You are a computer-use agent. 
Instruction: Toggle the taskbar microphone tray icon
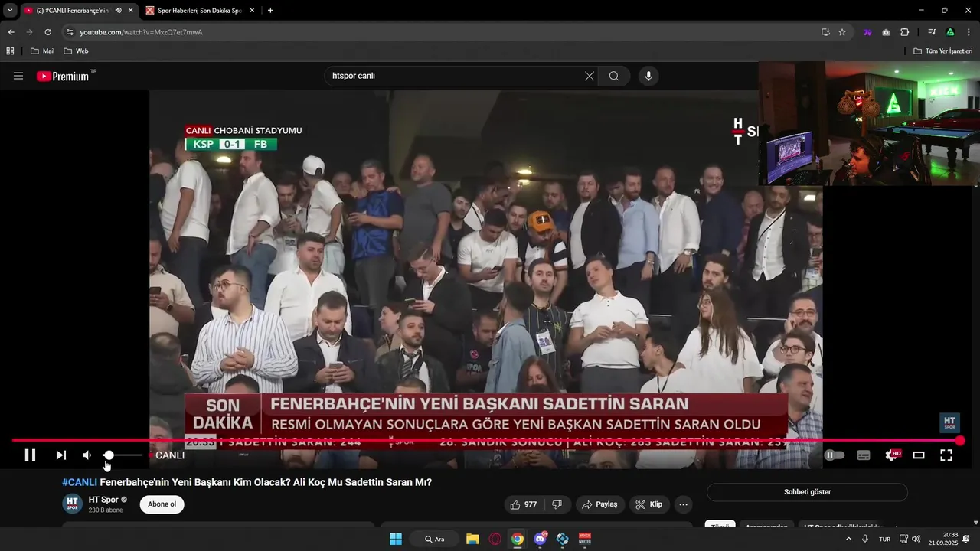coord(865,539)
